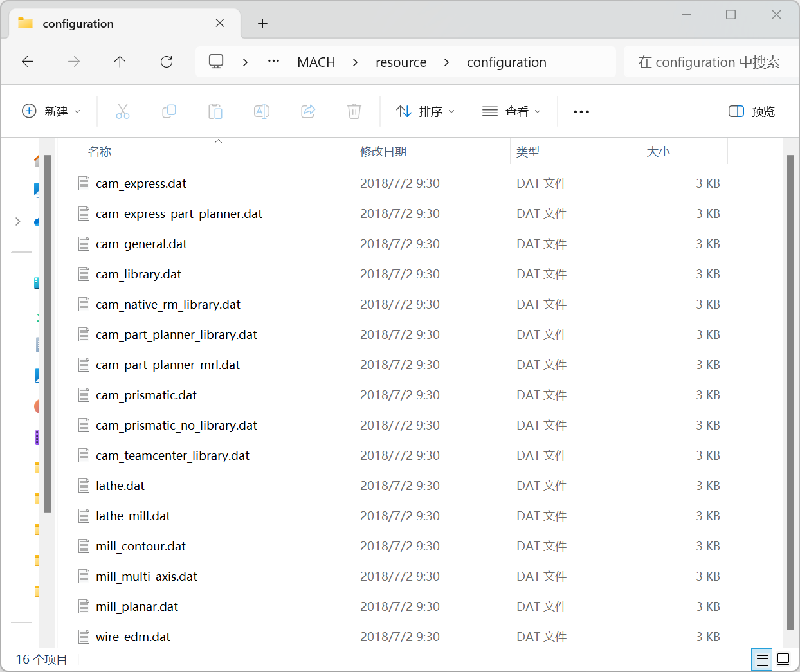Switch to details view in status bar

762,660
